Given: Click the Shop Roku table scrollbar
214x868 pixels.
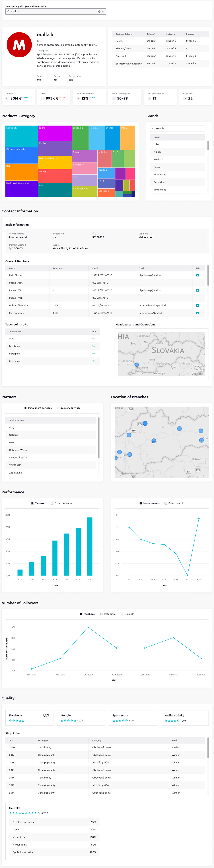Looking at the screenshot, I should (208, 747).
